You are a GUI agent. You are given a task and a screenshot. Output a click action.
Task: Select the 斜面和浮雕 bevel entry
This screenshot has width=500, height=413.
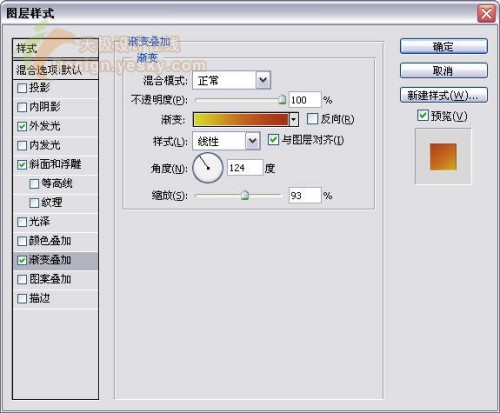coord(55,164)
